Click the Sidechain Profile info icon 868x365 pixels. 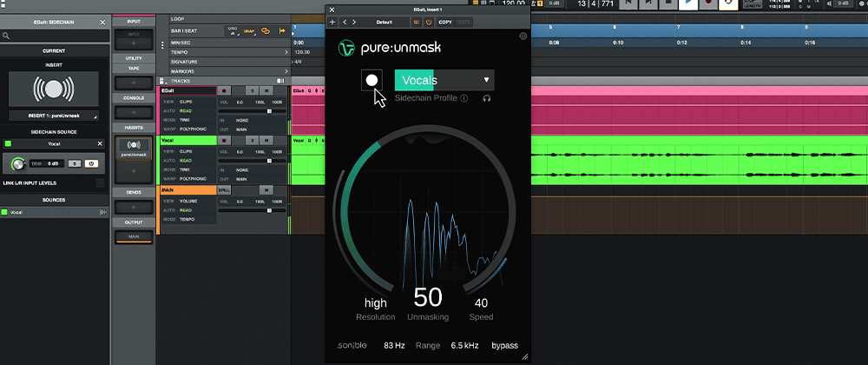464,98
